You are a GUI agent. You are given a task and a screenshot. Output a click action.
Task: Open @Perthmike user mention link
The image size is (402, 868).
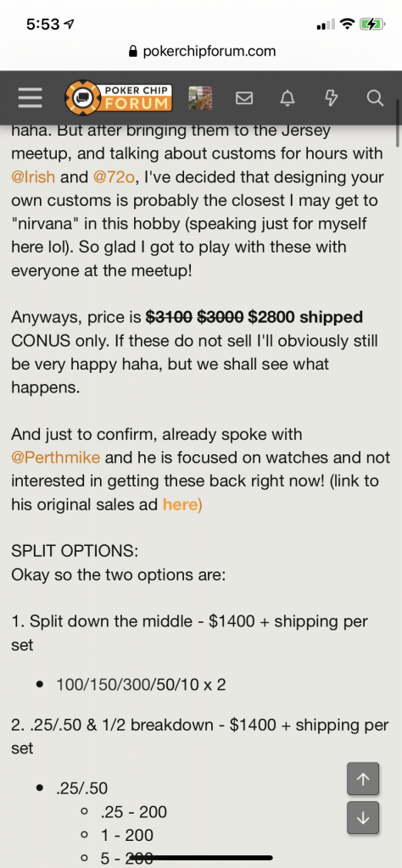pyautogui.click(x=55, y=458)
